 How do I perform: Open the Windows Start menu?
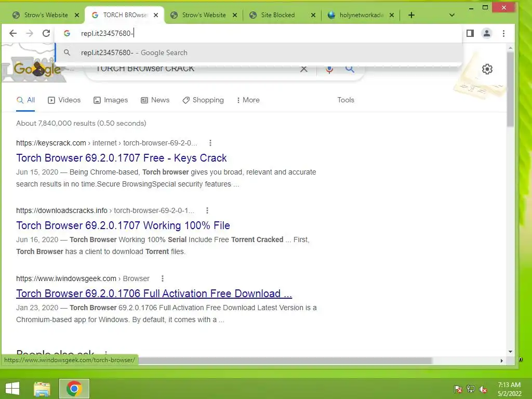(12, 389)
